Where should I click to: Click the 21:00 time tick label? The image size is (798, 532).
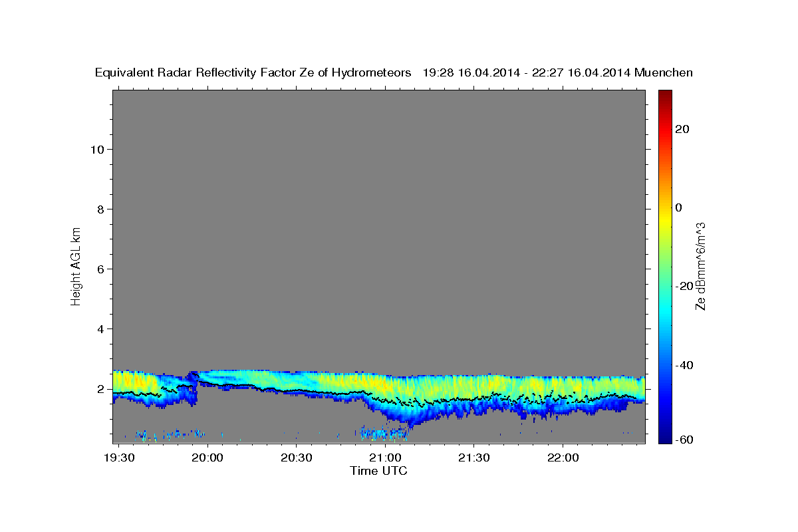385,459
